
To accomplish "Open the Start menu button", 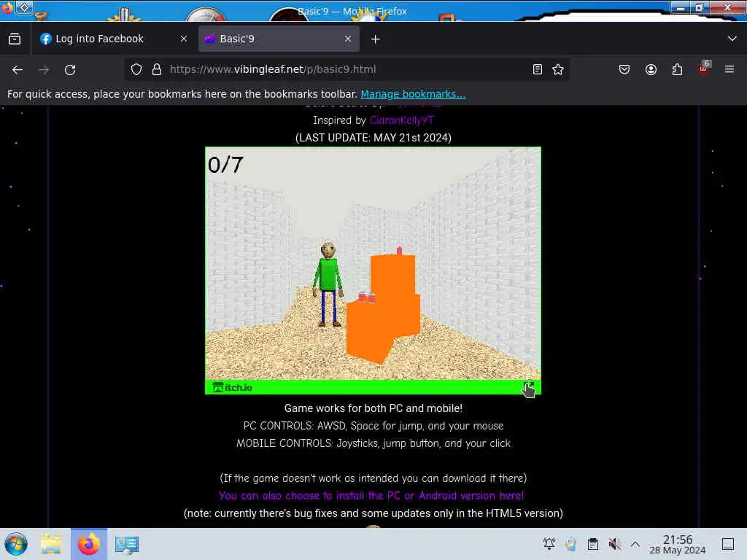I will point(16,544).
